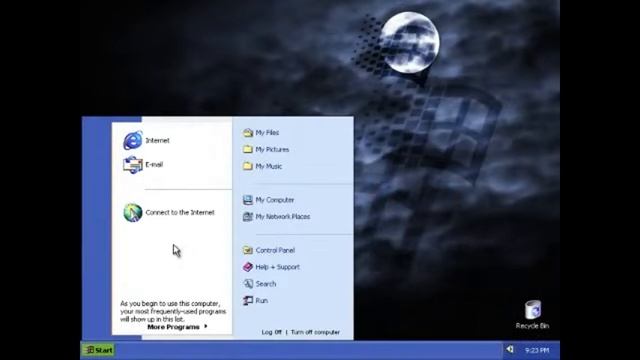
Task: Choose My Music in the Start menu
Action: tap(269, 166)
